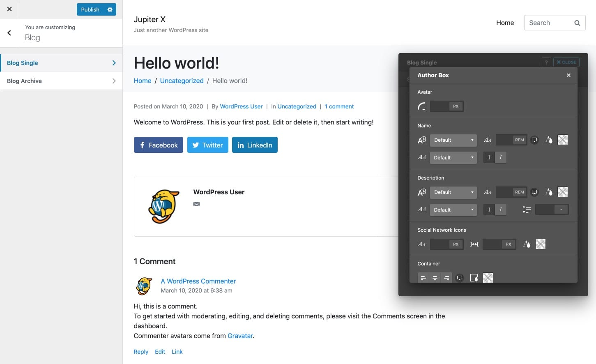The image size is (596, 364).
Task: Click the comment date March 10, 2020
Action: 196,291
